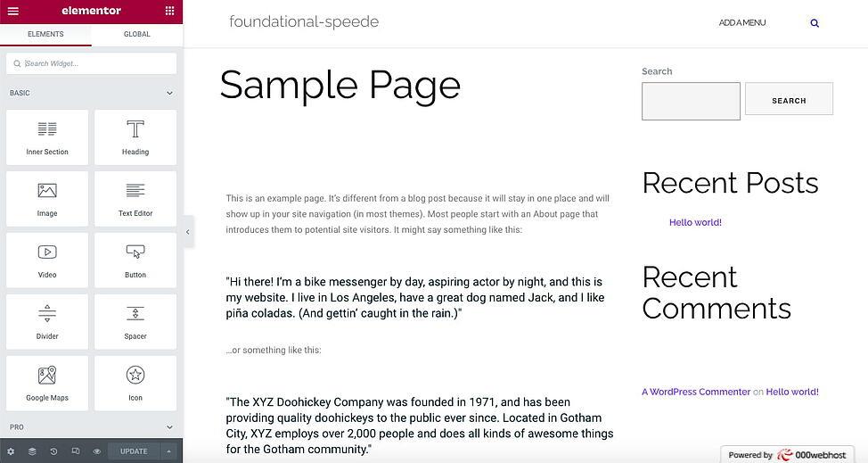Switch to the Elements tab

coord(45,34)
